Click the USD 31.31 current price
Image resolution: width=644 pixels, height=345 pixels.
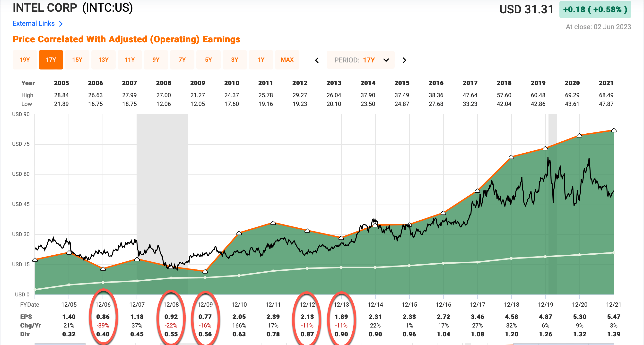pos(526,9)
